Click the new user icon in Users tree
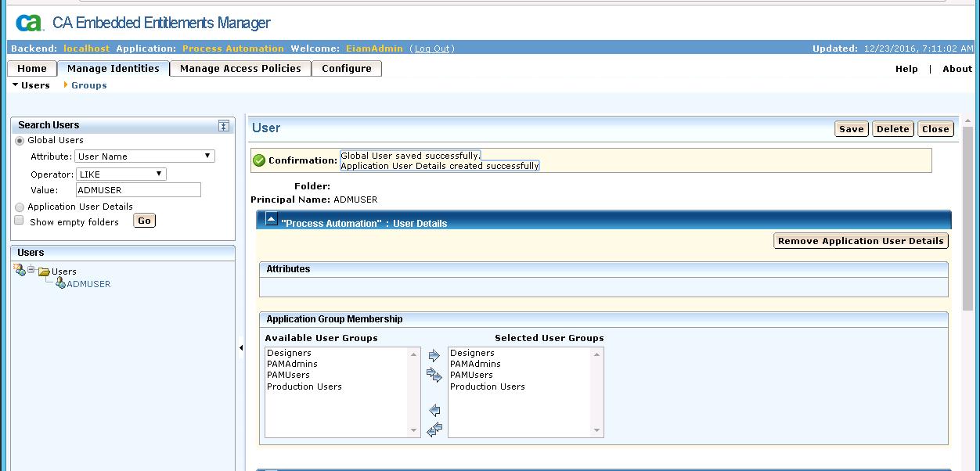The width and height of the screenshot is (980, 471). point(20,270)
